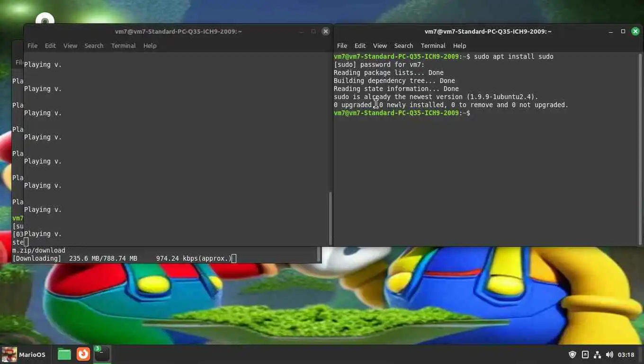Open Edit menu in the Playing terminal window
644x364 pixels.
click(x=50, y=45)
